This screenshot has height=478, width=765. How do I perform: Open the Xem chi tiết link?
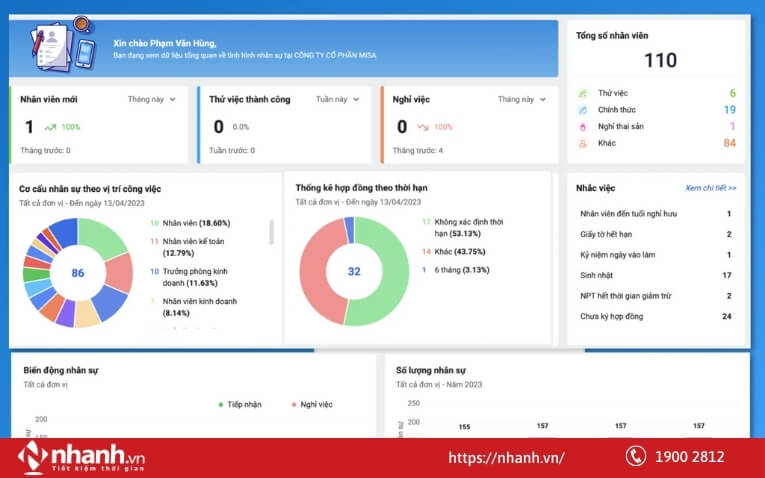[x=710, y=188]
